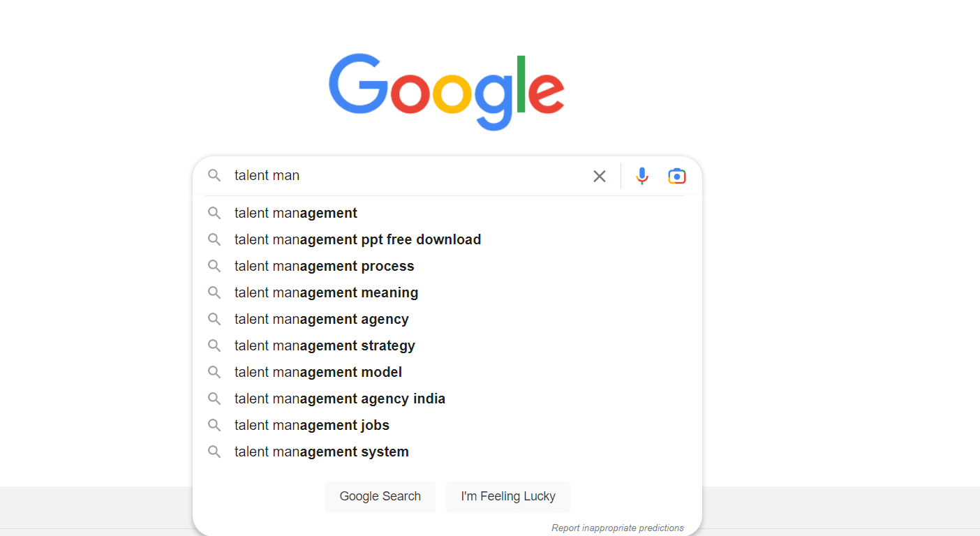Screen dimensions: 980x536
Task: Select the 'talent management agency' suggestion
Action: coord(321,319)
